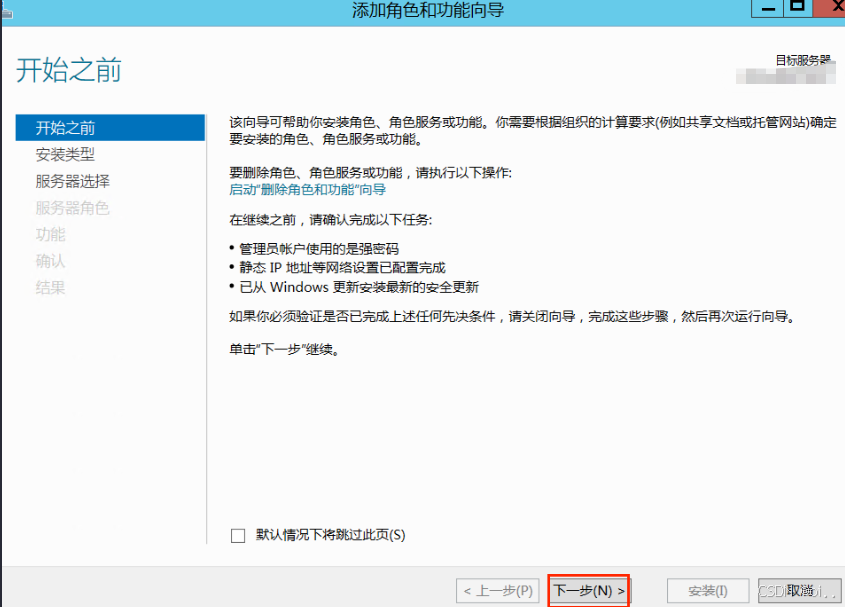Maximize the wizard window
The image size is (845, 607).
[x=798, y=8]
